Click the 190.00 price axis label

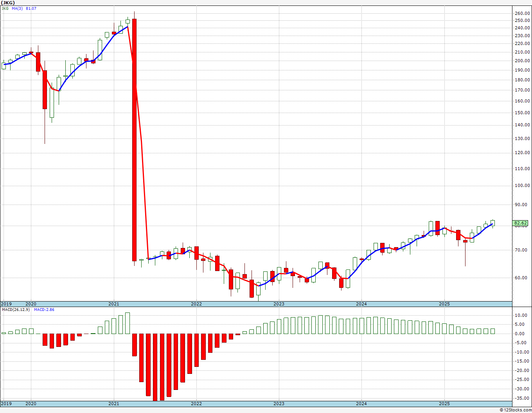[522, 70]
